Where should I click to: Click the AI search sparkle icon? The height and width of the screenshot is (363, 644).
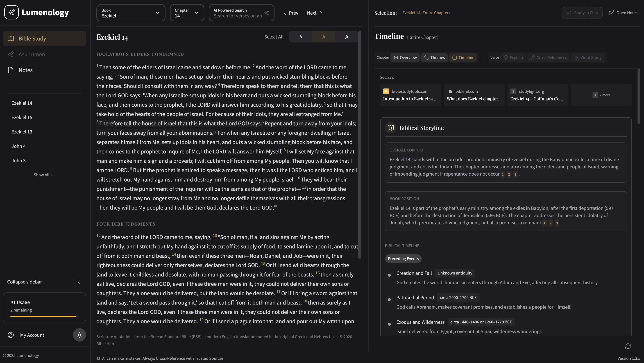pyautogui.click(x=266, y=13)
